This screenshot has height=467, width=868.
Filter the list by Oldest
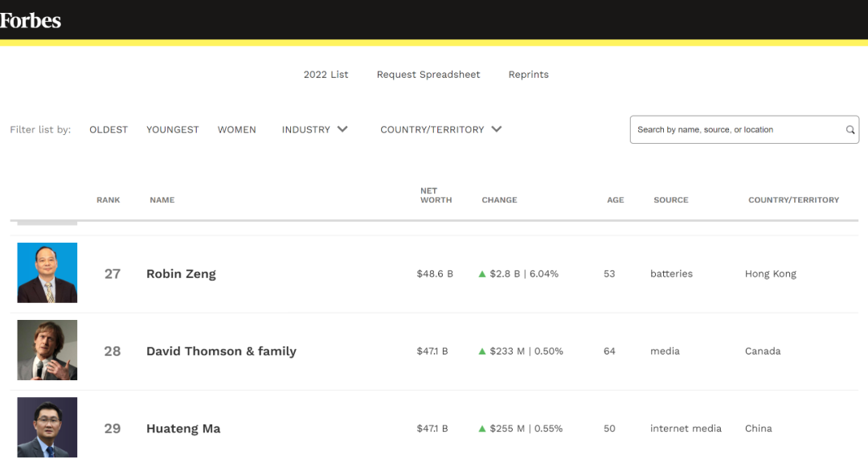pyautogui.click(x=108, y=129)
